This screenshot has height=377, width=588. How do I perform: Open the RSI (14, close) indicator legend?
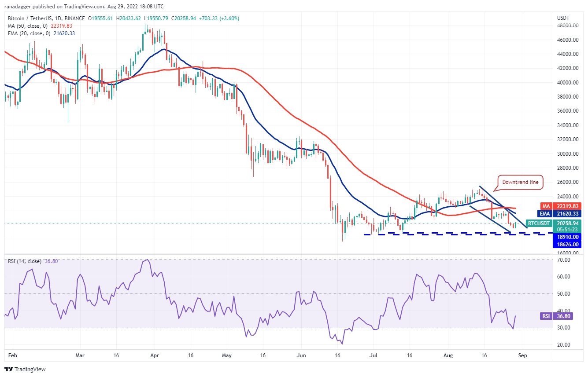[x=32, y=261]
